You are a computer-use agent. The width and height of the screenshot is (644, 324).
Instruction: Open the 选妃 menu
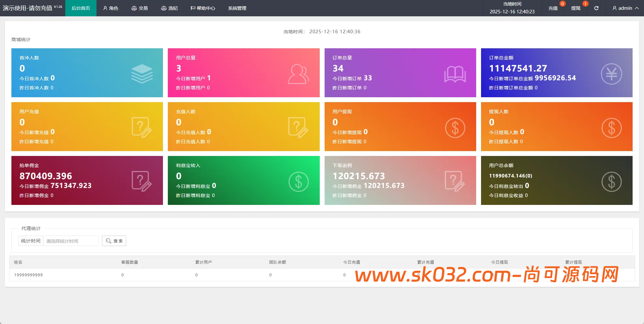(169, 8)
